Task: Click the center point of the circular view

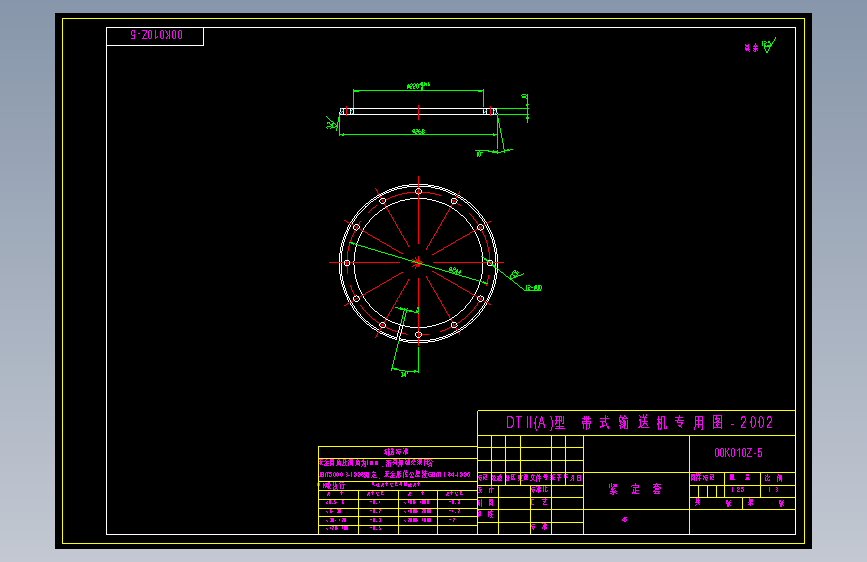Action: click(x=419, y=263)
